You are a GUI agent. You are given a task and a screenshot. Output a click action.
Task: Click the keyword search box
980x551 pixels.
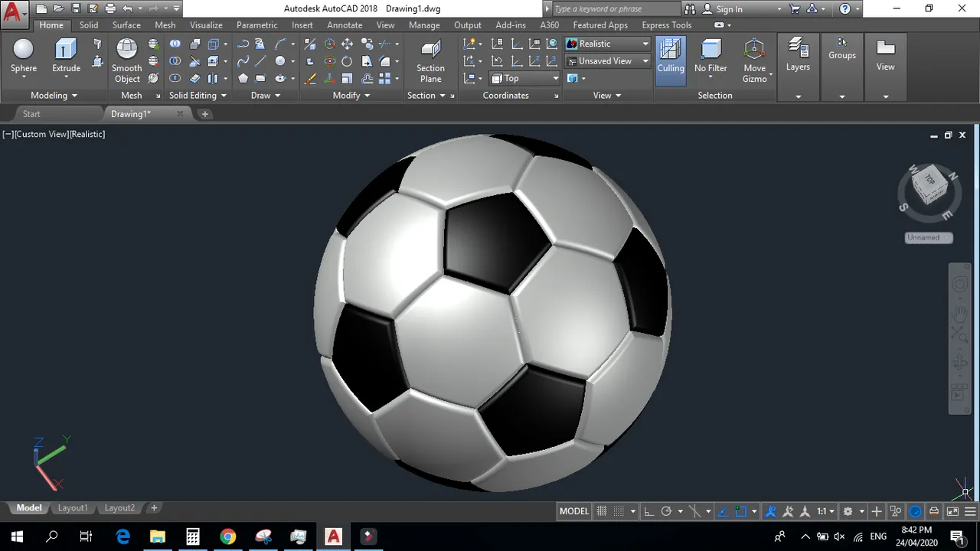(616, 9)
